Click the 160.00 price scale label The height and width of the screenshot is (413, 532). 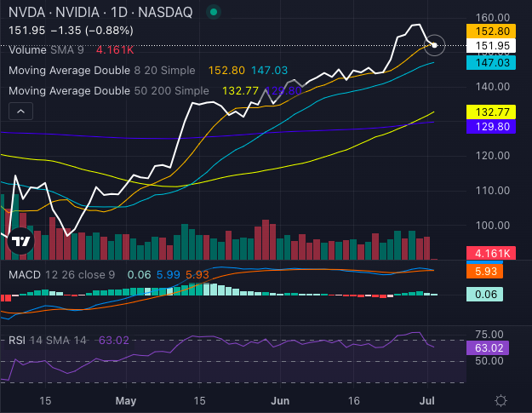click(493, 18)
